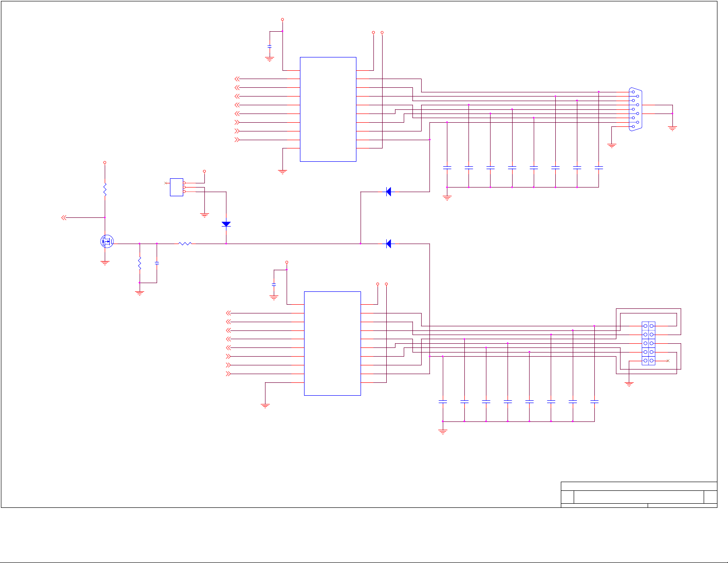This screenshot has height=563, width=728.
Task: Select the leftmost capacitor in the lower bank
Action: (443, 402)
